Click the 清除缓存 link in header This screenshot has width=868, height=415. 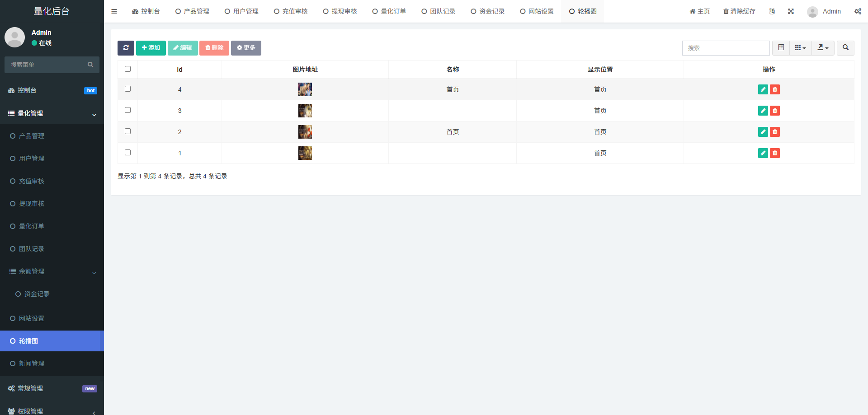coord(739,11)
